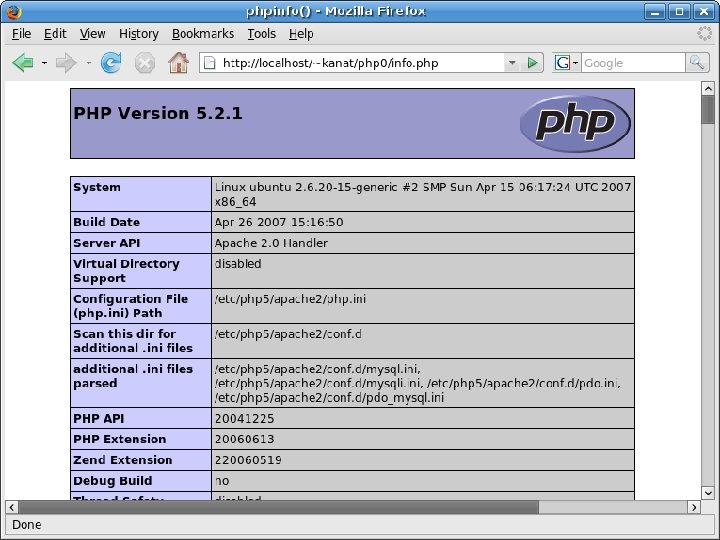Click the vertical scrollbar up arrow
Image resolution: width=720 pixels, height=540 pixels.
[x=708, y=88]
